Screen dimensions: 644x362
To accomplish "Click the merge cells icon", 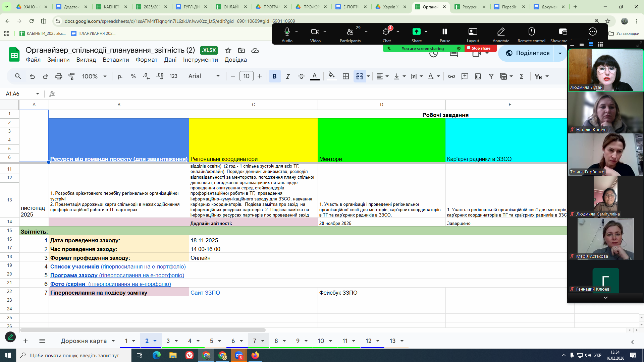I will pos(360,76).
